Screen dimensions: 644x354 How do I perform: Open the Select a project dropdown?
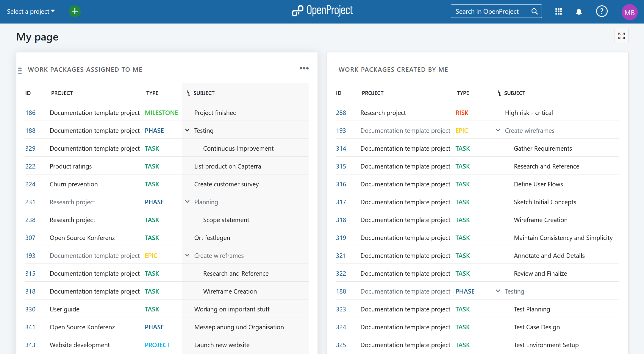click(31, 11)
